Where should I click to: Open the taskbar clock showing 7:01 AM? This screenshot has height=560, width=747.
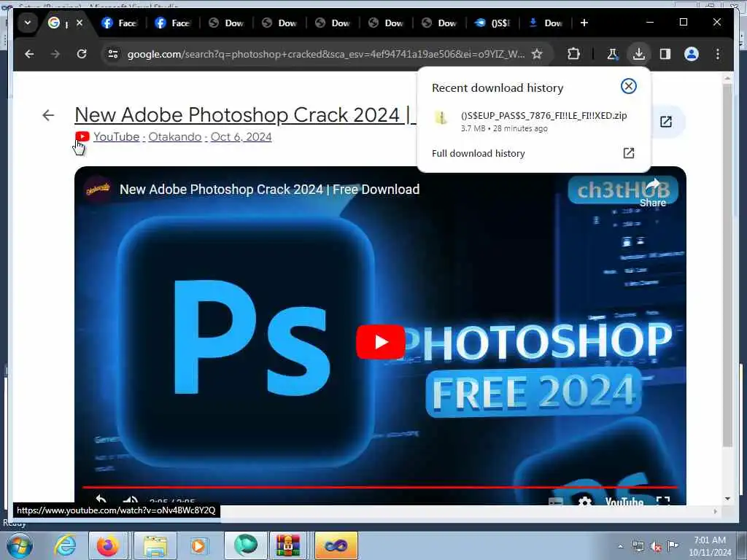click(x=710, y=545)
